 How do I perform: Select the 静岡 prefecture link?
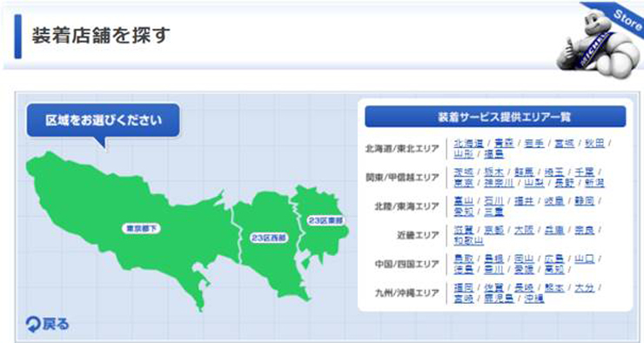585,201
